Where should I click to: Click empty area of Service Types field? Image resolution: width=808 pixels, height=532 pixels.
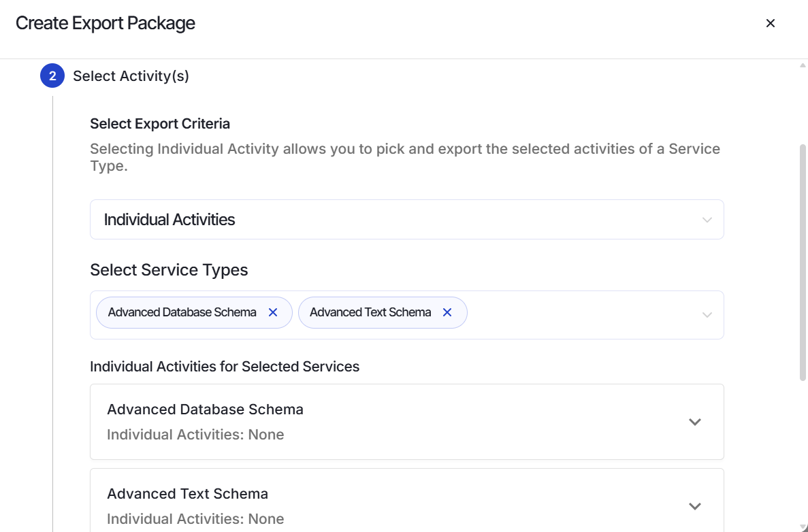tap(582, 315)
